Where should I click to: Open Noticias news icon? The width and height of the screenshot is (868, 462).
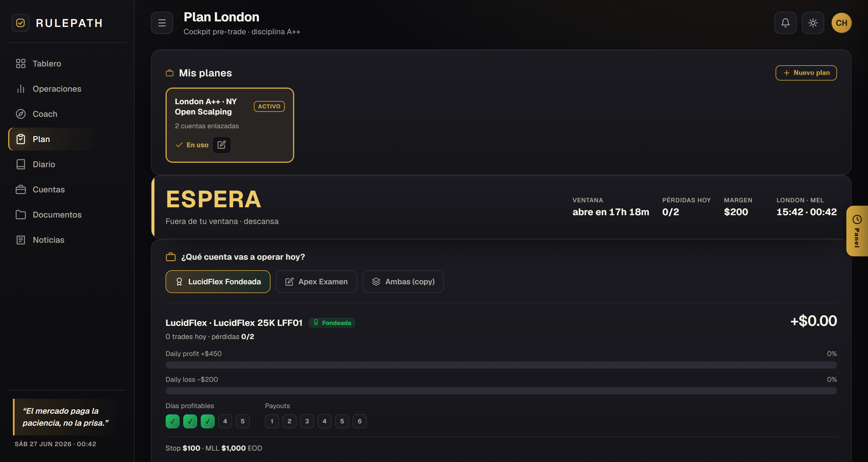pyautogui.click(x=20, y=240)
